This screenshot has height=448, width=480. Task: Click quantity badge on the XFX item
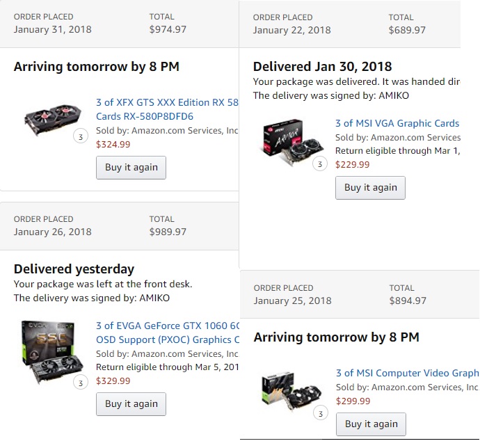(81, 137)
